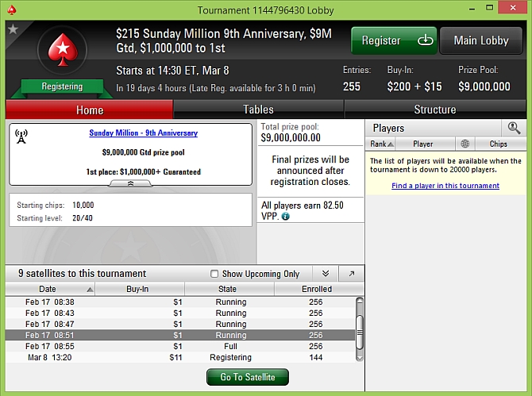The height and width of the screenshot is (396, 532).
Task: Collapse the tournament info panel
Action: click(x=131, y=183)
